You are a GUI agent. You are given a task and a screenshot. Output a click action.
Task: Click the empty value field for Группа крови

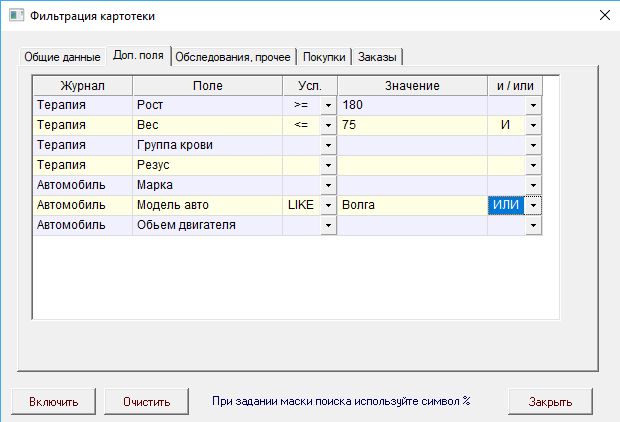click(x=412, y=146)
